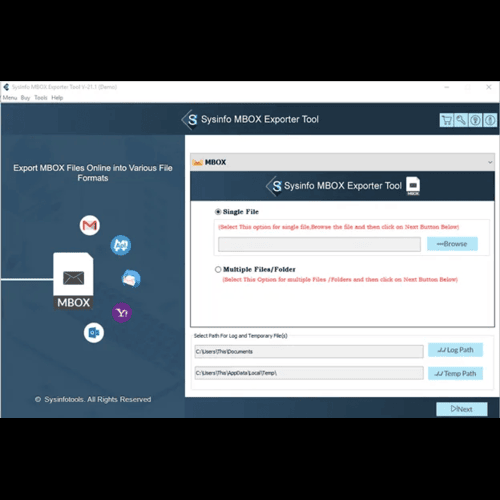500x500 pixels.
Task: Open the Tools menu
Action: pos(41,98)
